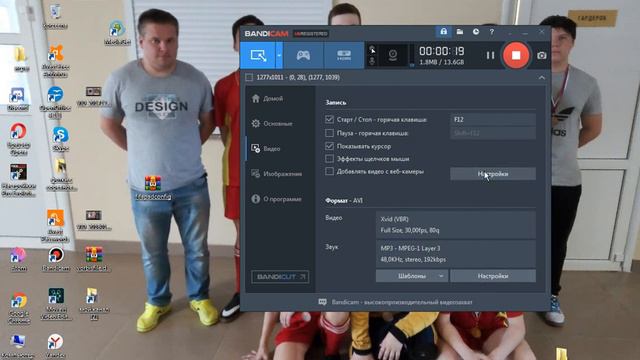Stop the recording with the red button

(516, 55)
